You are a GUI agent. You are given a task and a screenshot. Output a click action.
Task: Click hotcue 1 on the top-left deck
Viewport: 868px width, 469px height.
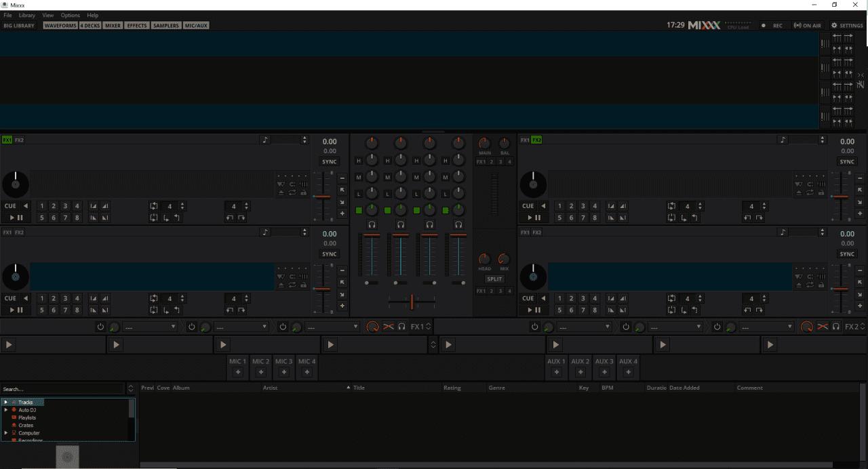(42, 206)
